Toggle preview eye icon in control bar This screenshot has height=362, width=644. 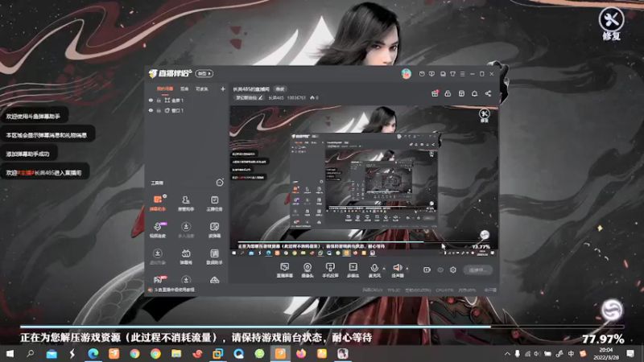tap(440, 269)
